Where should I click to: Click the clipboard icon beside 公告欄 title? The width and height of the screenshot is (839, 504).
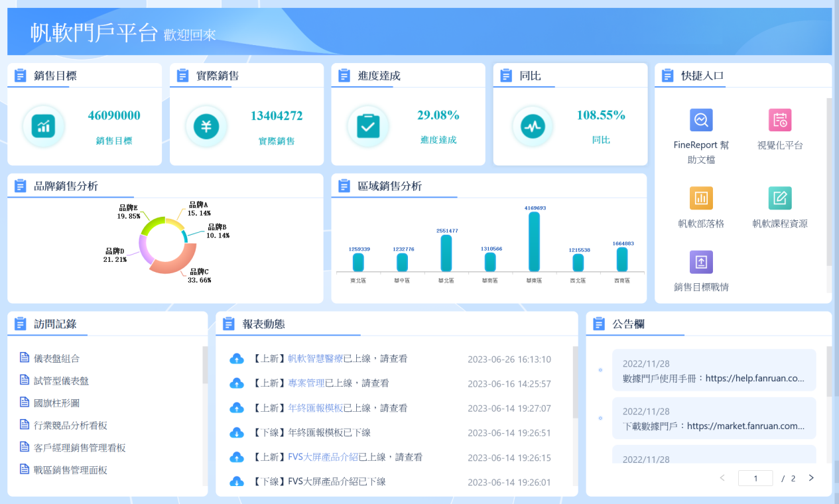(x=599, y=324)
